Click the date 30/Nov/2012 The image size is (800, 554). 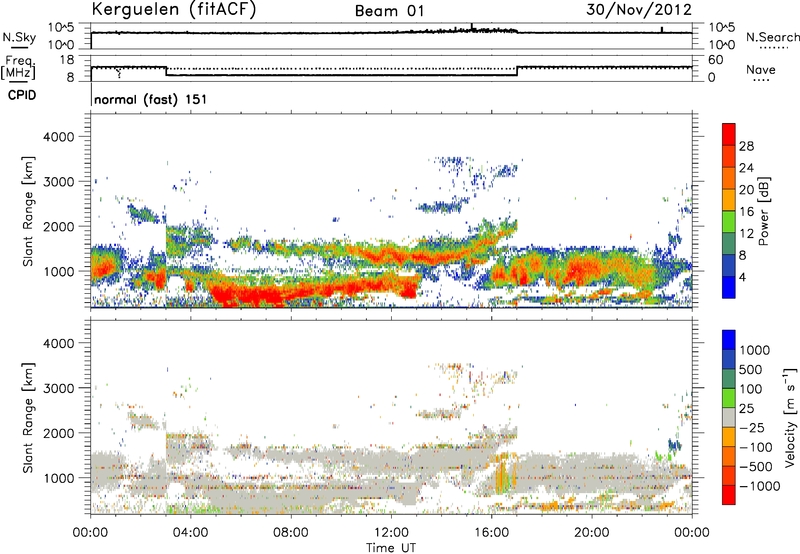pos(639,10)
